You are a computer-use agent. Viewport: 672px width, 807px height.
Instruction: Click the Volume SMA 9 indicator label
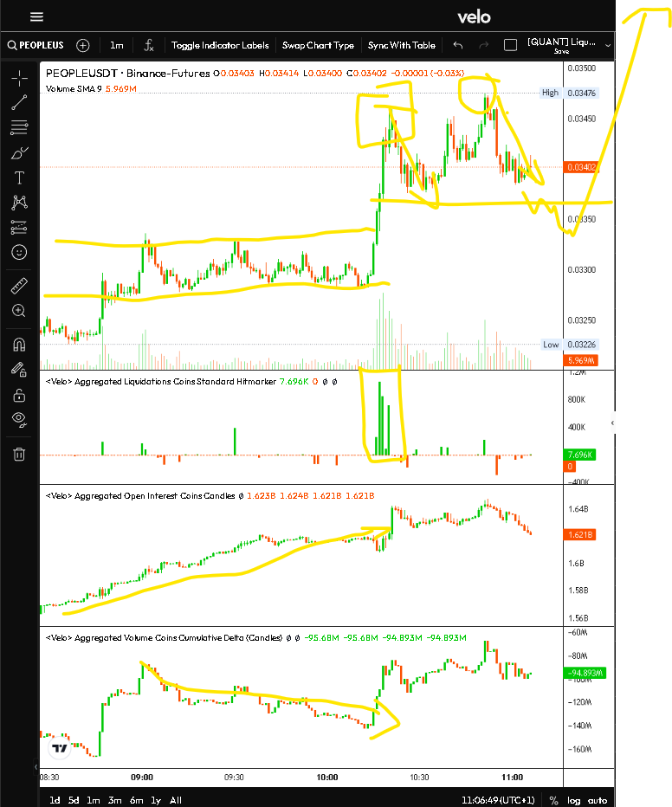pyautogui.click(x=74, y=89)
